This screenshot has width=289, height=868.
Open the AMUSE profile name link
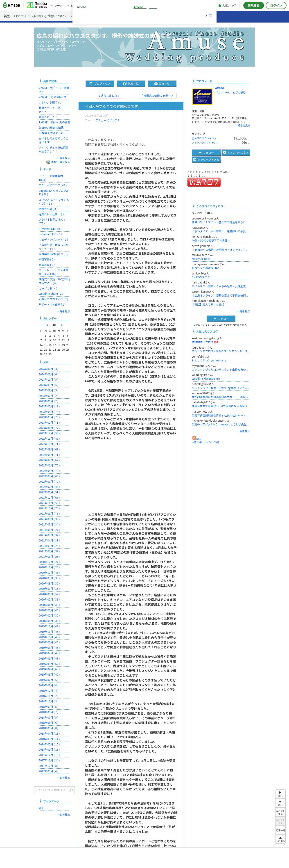[220, 88]
